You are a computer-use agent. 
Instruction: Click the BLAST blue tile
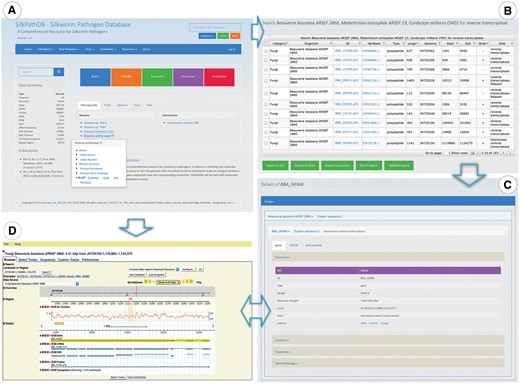tap(95, 77)
